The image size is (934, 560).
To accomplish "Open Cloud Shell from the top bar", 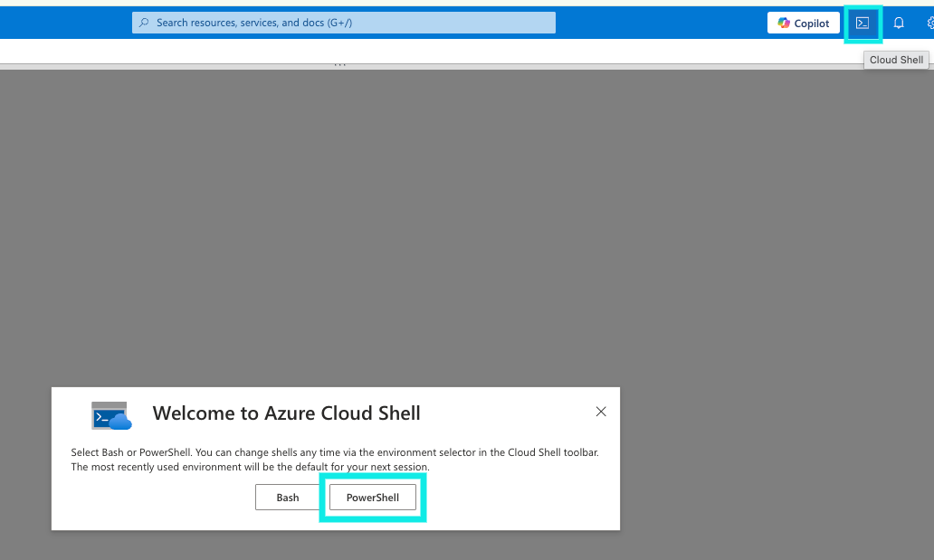I will 863,24.
